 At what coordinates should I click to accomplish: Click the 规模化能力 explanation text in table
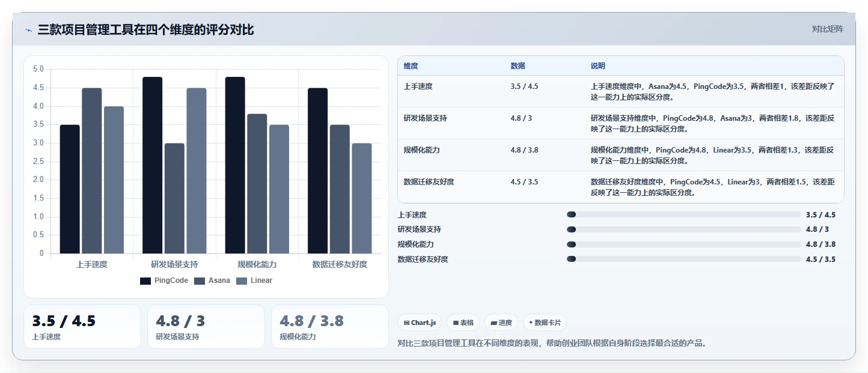coord(713,155)
